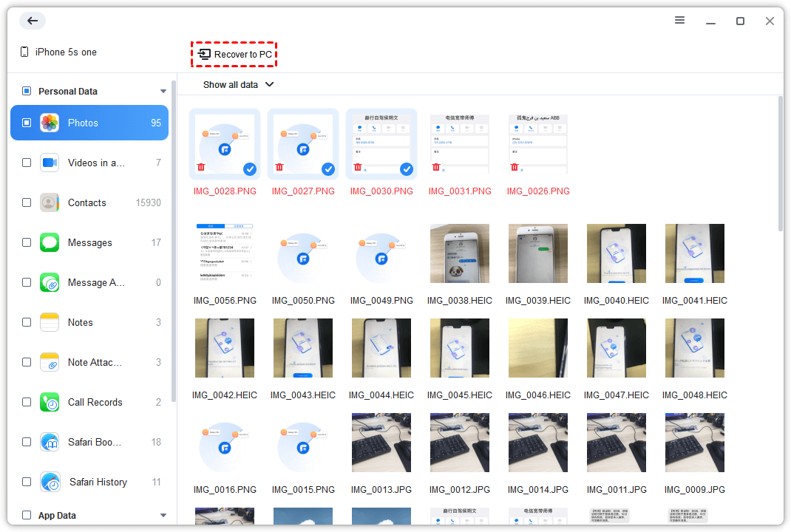The height and width of the screenshot is (532, 791).
Task: Go back using the arrow button
Action: [x=32, y=21]
